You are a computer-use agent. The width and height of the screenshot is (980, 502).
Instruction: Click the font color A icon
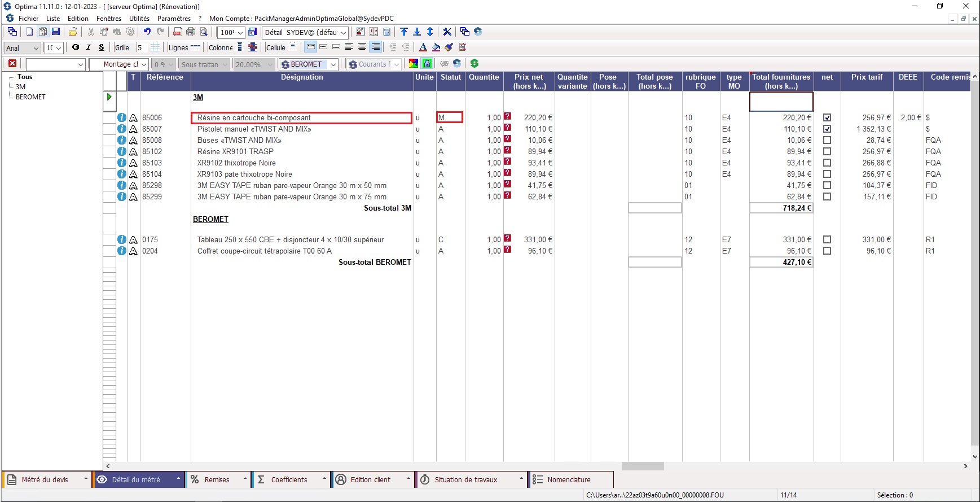point(423,47)
